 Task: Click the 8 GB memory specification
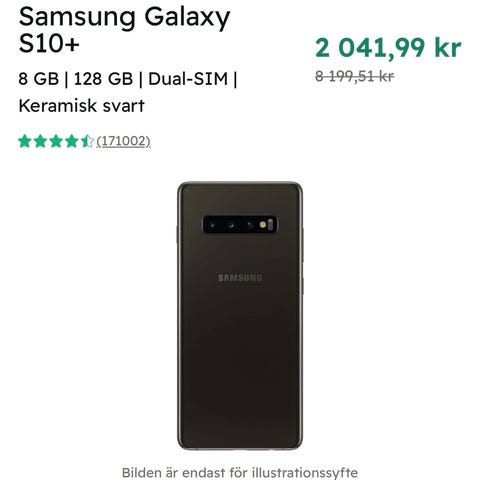click(39, 79)
